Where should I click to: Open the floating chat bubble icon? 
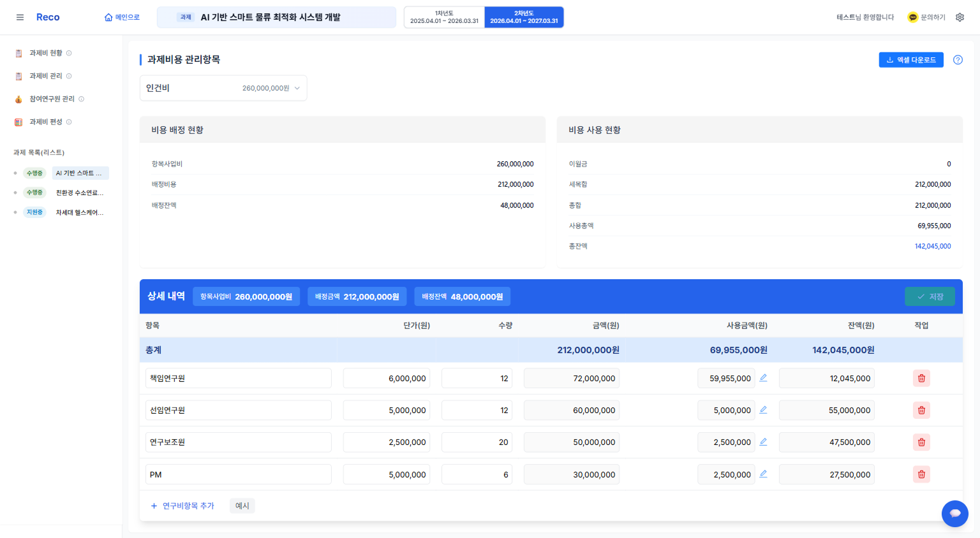(x=955, y=513)
